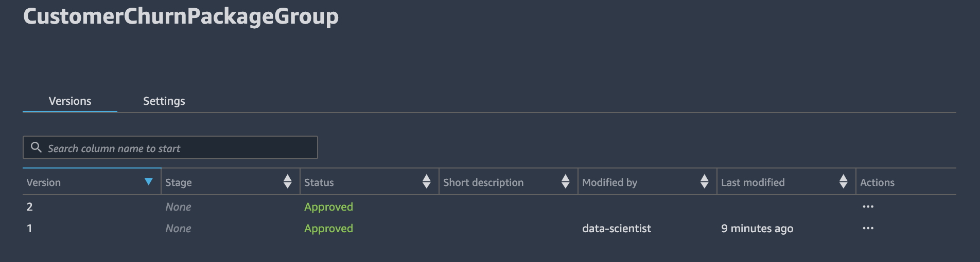
Task: Select the Versions tab
Action: point(70,101)
